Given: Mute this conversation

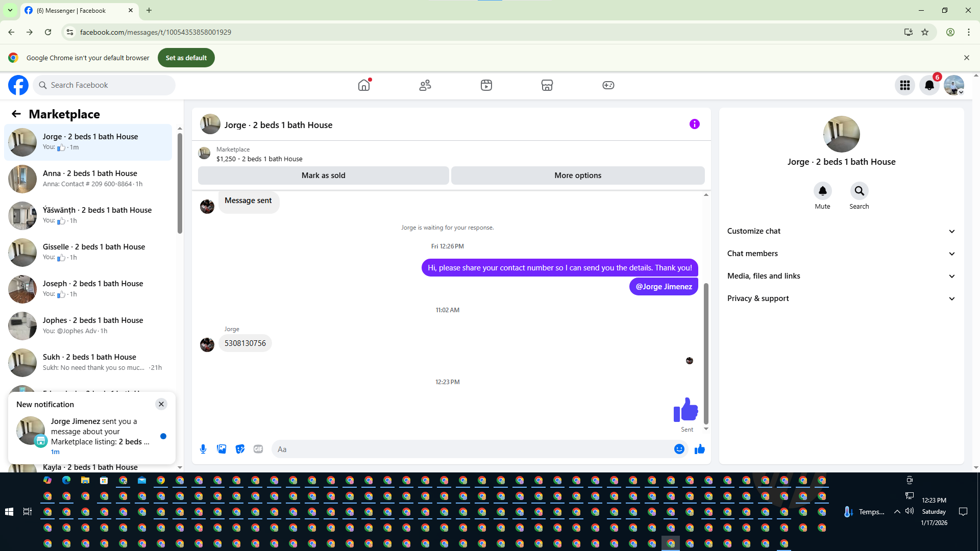Looking at the screenshot, I should tap(822, 191).
